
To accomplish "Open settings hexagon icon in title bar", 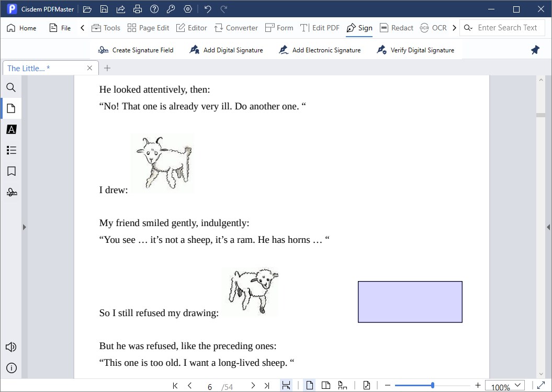I will pyautogui.click(x=188, y=9).
